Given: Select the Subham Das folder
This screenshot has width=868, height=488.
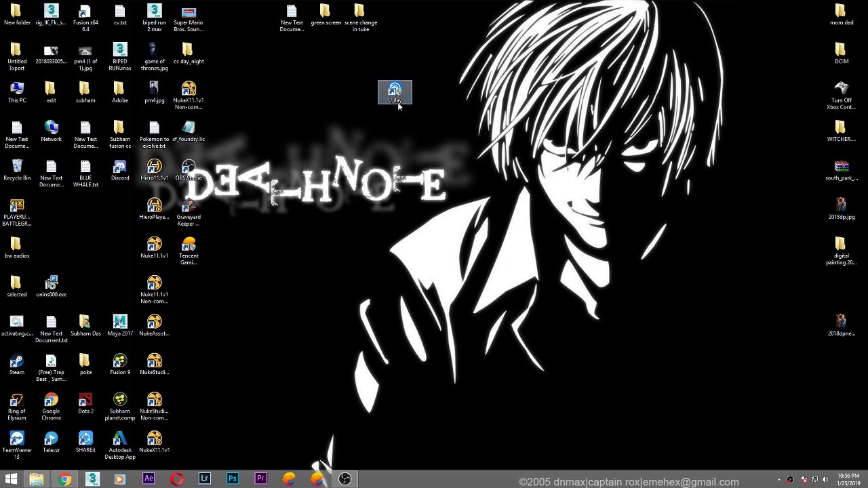Looking at the screenshot, I should click(x=85, y=325).
